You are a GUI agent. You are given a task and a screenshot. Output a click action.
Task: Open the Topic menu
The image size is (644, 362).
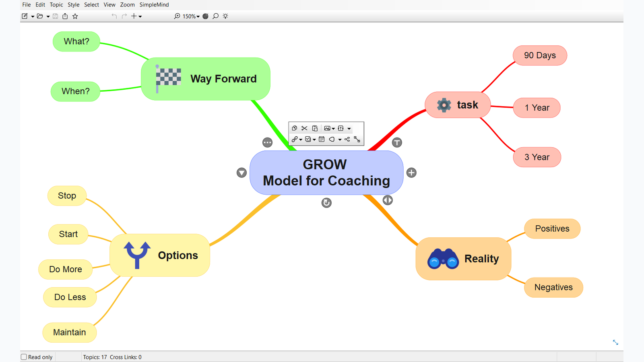pyautogui.click(x=56, y=5)
